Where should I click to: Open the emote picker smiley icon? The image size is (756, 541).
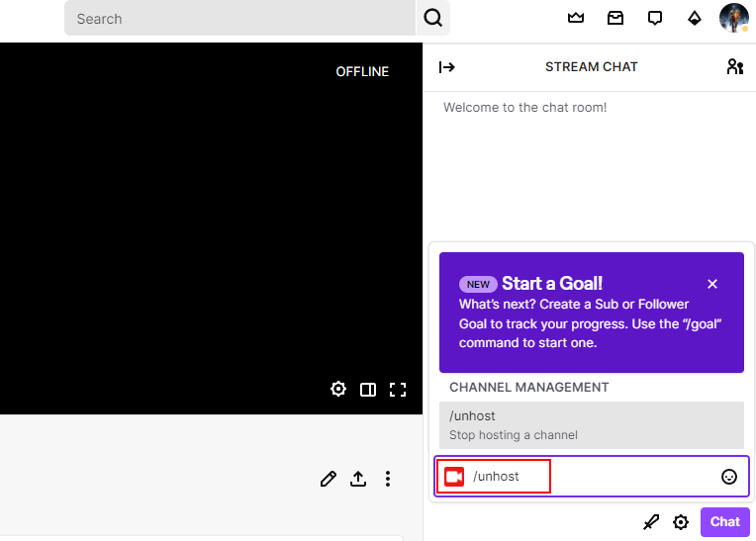coord(729,477)
